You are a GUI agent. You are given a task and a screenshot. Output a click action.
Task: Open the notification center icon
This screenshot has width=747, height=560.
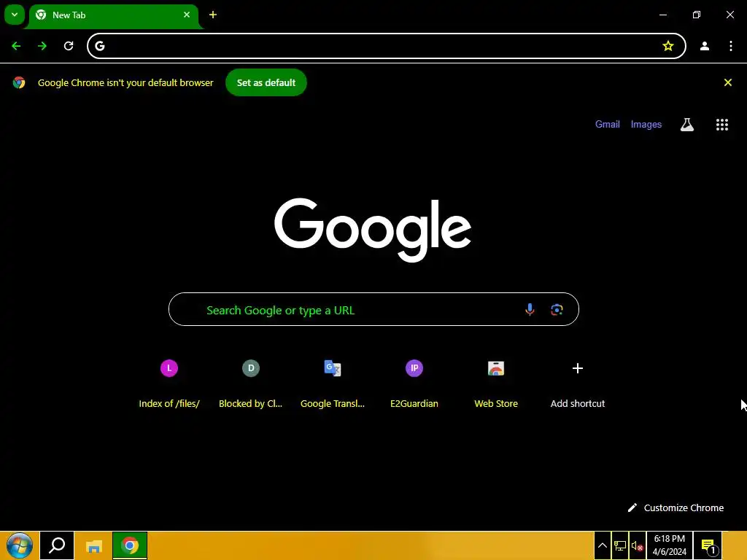708,545
